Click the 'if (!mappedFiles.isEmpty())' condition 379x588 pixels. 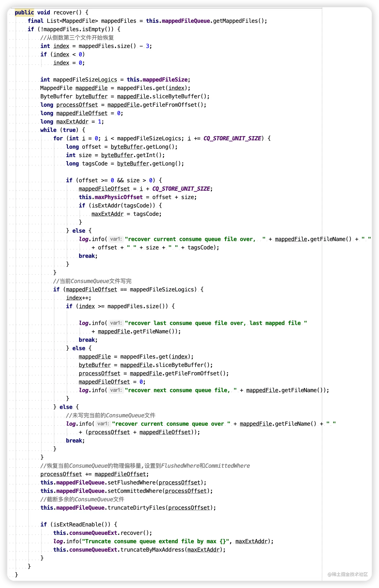[74, 29]
